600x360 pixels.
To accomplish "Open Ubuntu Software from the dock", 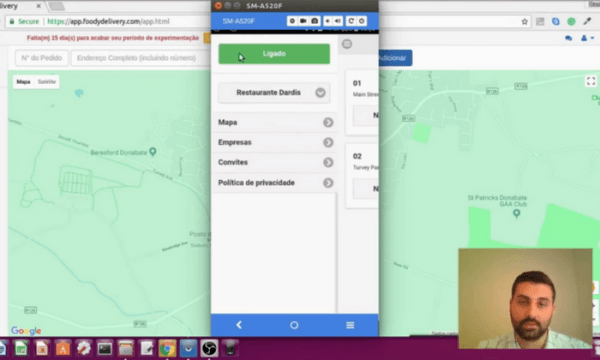I will [63, 349].
